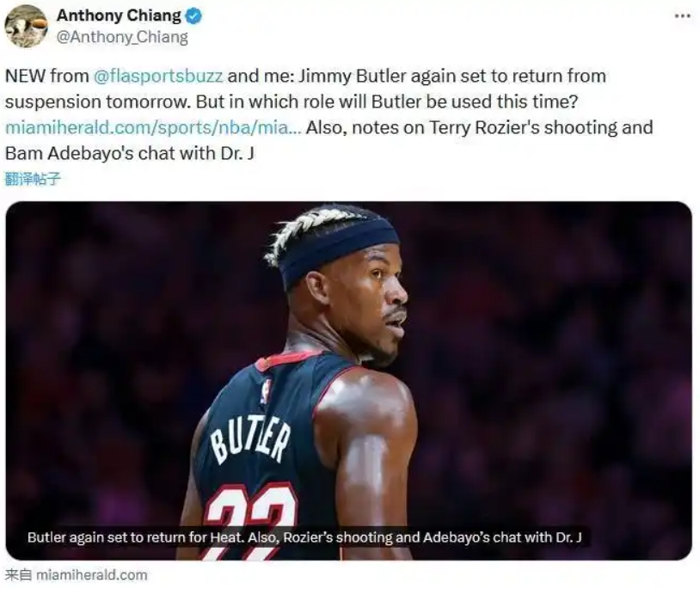Click the 'NEW from' text at tweet start
The image size is (700, 589).
[x=47, y=76]
